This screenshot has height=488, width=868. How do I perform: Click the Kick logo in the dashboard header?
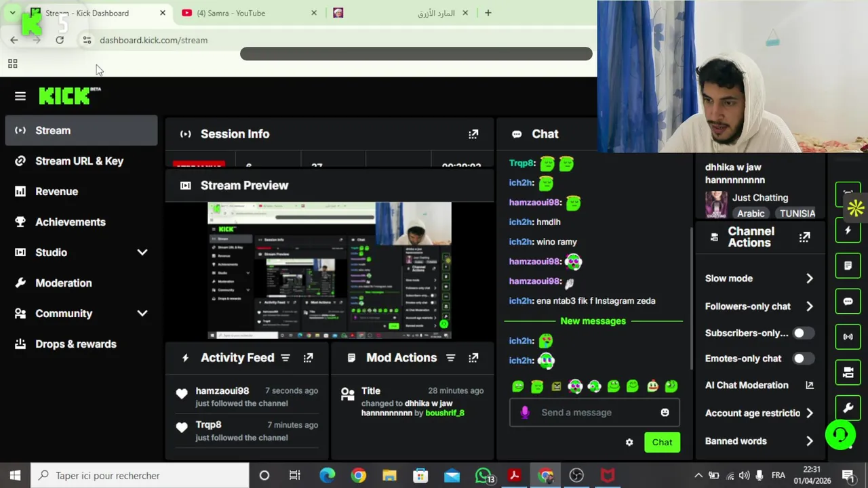tap(69, 96)
